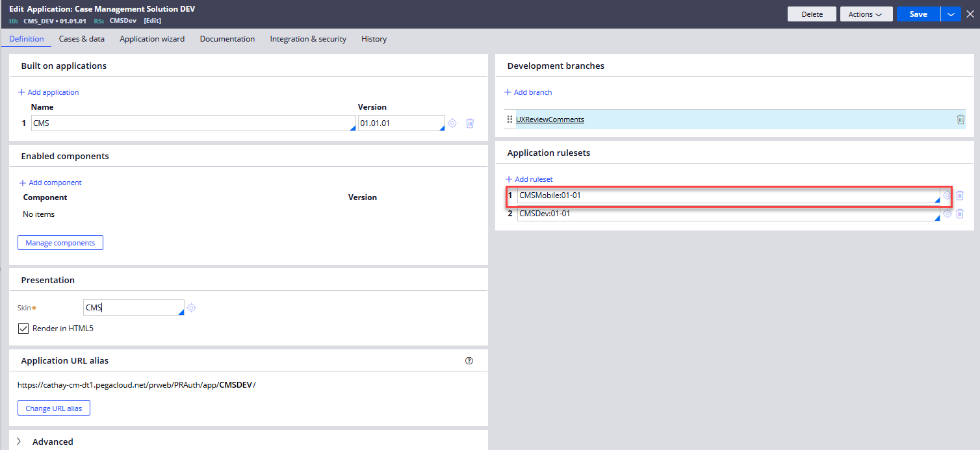
Task: Open the Application wizard tab
Action: [x=152, y=39]
